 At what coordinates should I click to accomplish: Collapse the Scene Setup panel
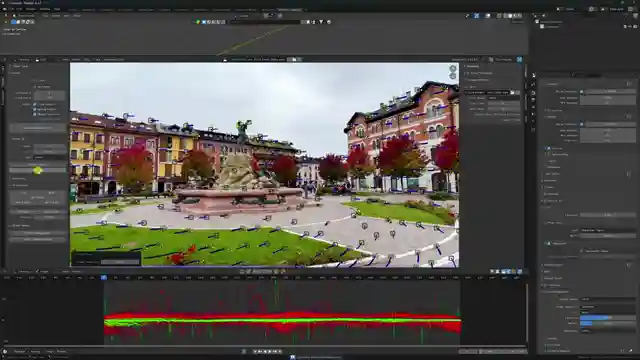[20, 226]
